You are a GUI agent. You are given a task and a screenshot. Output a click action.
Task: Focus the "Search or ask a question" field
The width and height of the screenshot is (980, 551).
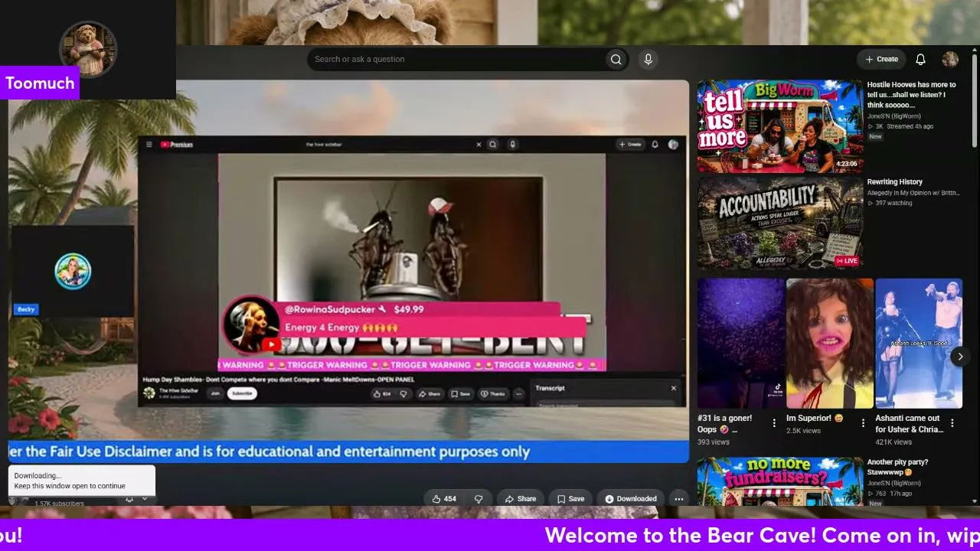tap(457, 59)
